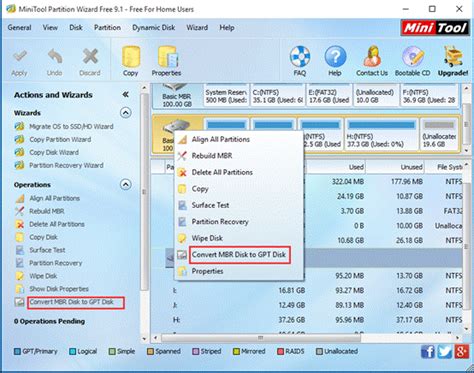The width and height of the screenshot is (474, 373).
Task: Select the E:(FAT32) 17.6 GB partition block
Action: click(329, 96)
